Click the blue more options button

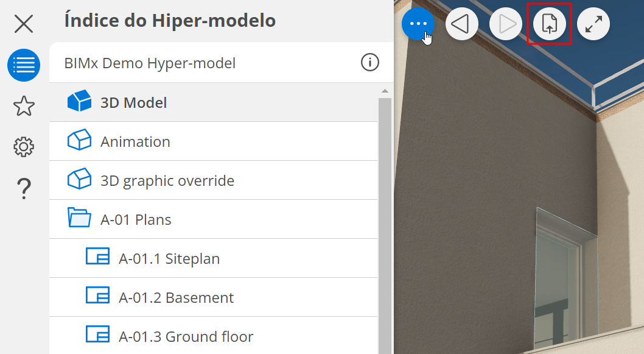[x=418, y=24]
